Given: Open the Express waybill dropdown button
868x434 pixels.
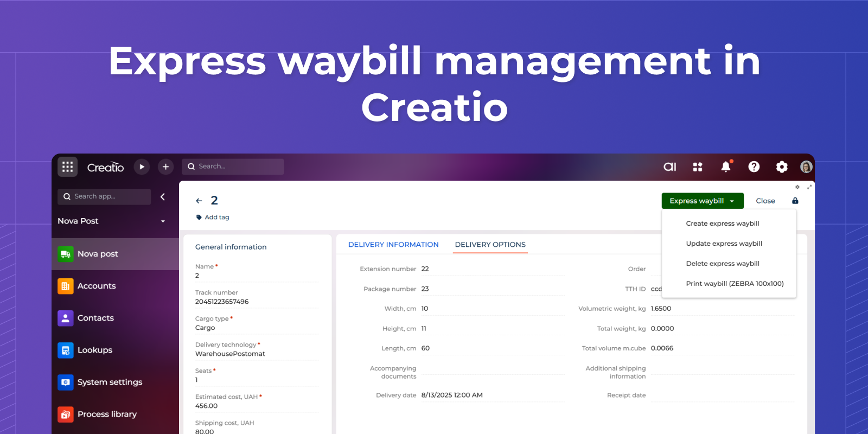Looking at the screenshot, I should [703, 201].
